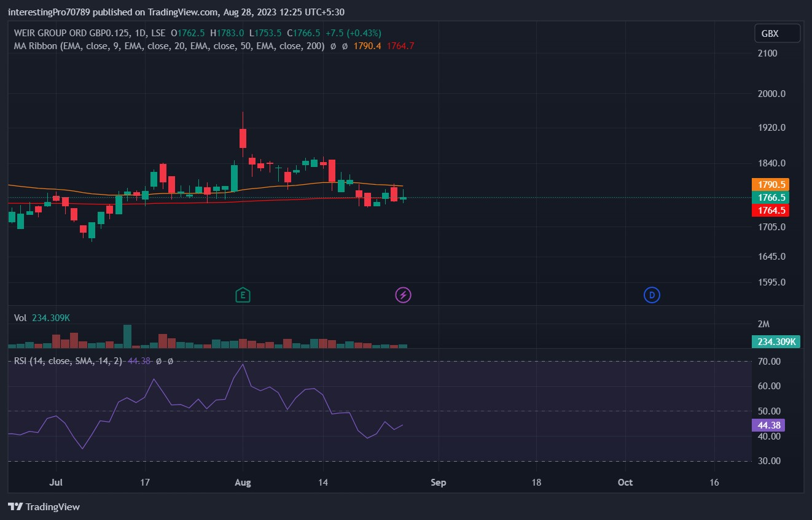The height and width of the screenshot is (520, 812).
Task: Click the 2M volume axis label
Action: tap(763, 324)
